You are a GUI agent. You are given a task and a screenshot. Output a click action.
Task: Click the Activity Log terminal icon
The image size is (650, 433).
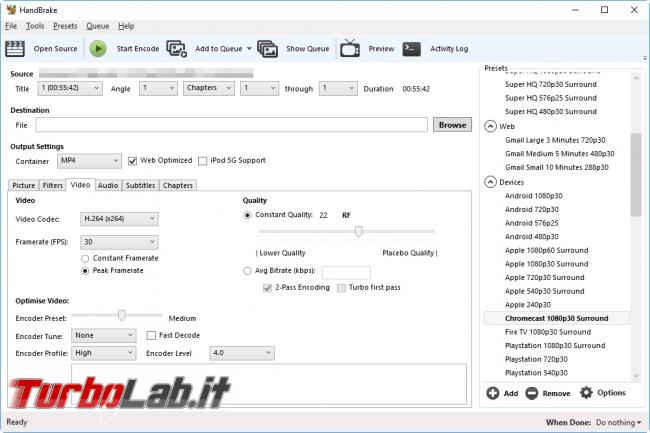[412, 48]
